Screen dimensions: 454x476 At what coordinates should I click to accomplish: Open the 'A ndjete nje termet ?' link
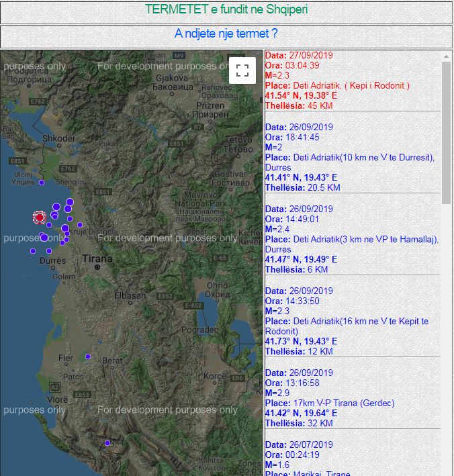point(226,34)
